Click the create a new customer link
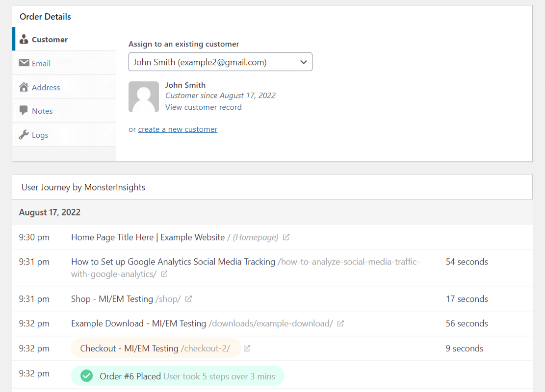545x392 pixels. click(x=177, y=129)
